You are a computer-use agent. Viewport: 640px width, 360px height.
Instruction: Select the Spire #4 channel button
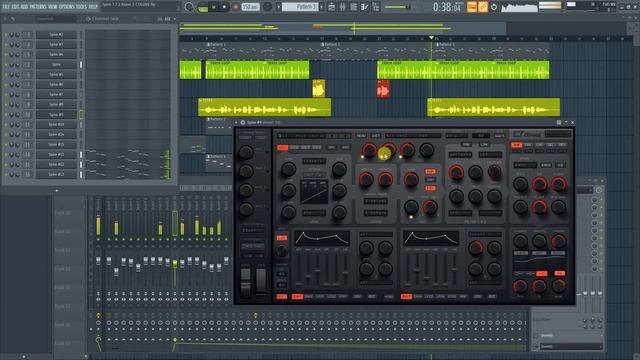tap(56, 55)
